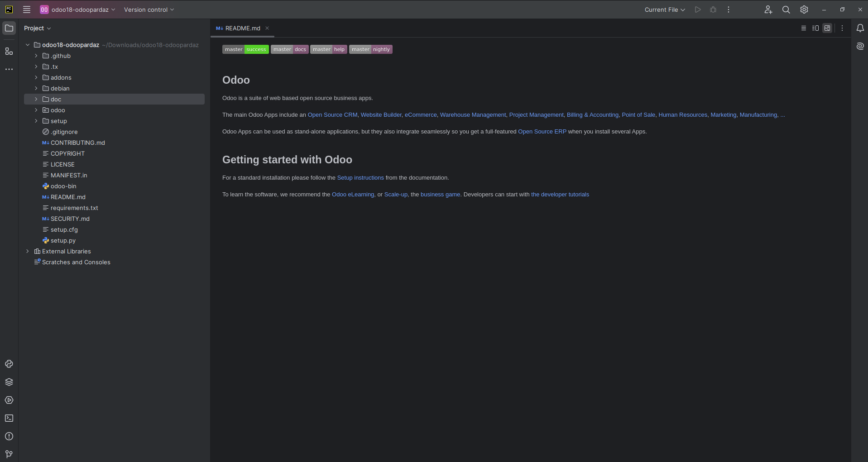Expand External Libraries node

(x=28, y=251)
